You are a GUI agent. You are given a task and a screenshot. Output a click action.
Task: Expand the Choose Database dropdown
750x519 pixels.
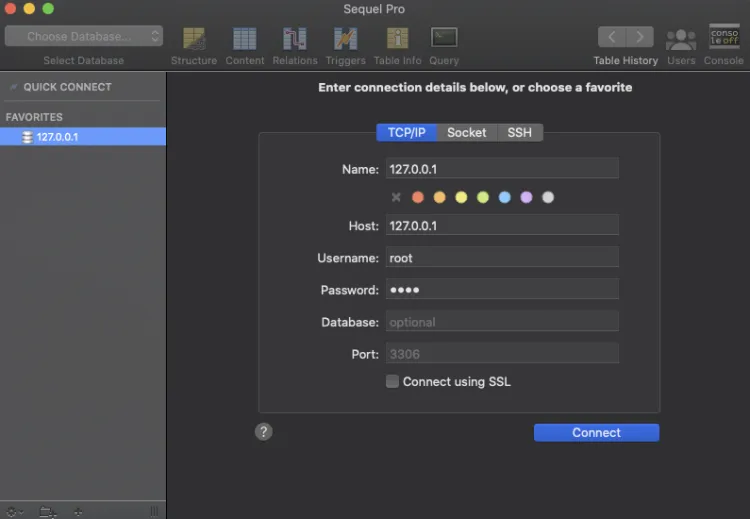84,36
